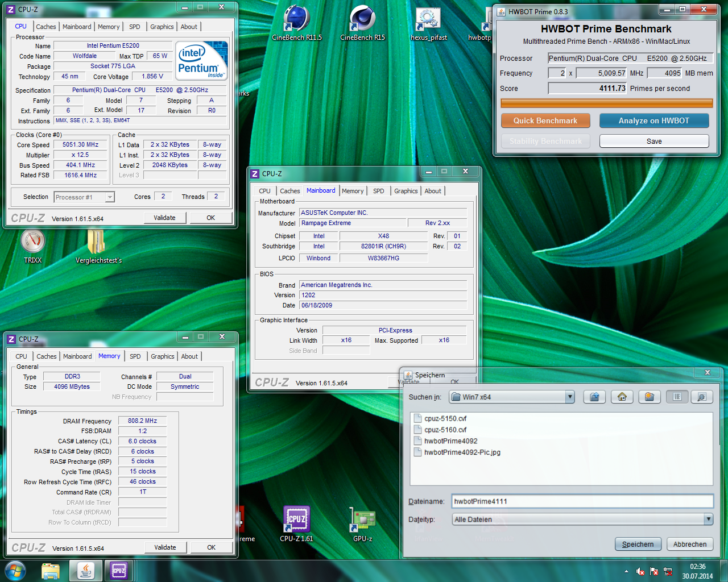
Task: Open Action Center flag tray icon
Action: pos(654,571)
